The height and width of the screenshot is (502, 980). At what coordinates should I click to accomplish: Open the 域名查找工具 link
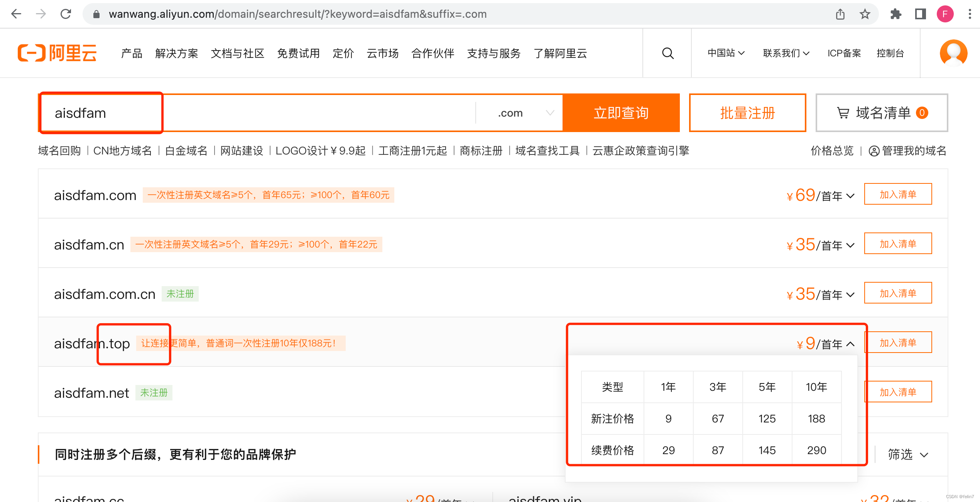547,151
